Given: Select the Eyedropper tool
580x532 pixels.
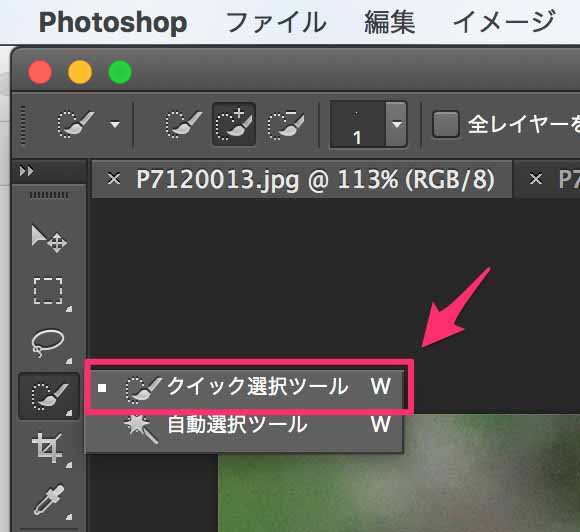Looking at the screenshot, I should pyautogui.click(x=48, y=500).
